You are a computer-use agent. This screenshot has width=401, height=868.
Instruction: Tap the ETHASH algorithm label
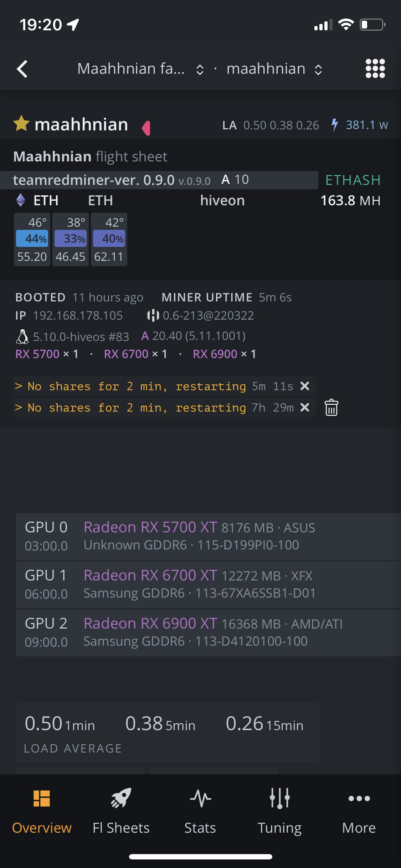point(353,180)
